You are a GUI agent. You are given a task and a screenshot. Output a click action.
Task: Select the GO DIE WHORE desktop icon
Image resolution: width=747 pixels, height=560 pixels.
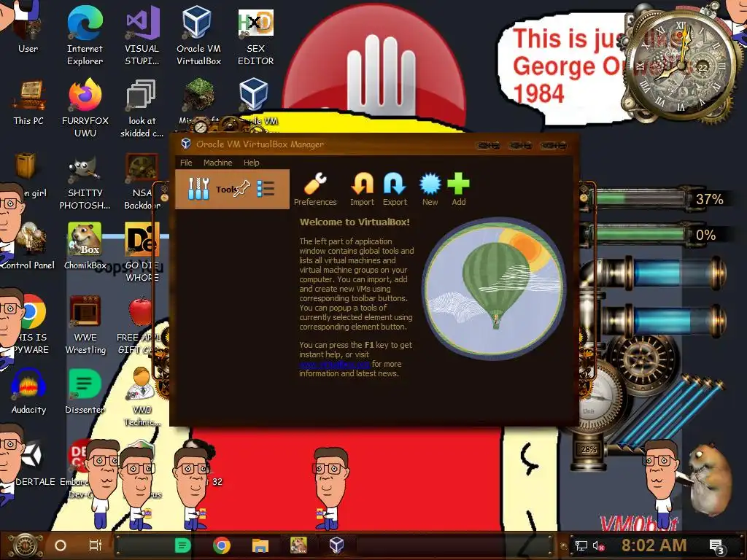pyautogui.click(x=142, y=252)
